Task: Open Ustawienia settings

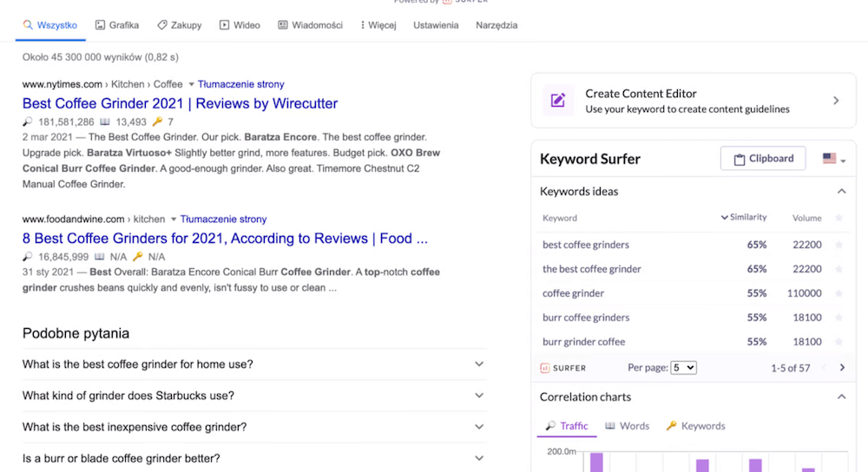Action: 436,25
